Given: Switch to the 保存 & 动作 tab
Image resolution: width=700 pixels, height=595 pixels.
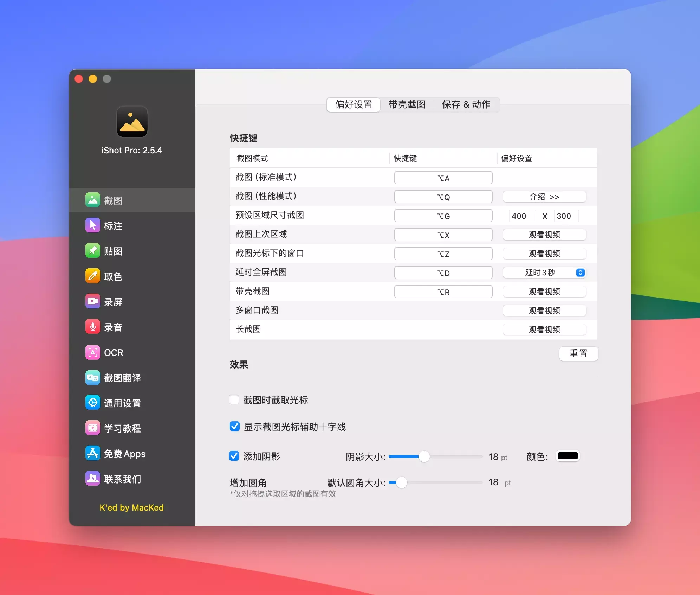Looking at the screenshot, I should 466,104.
